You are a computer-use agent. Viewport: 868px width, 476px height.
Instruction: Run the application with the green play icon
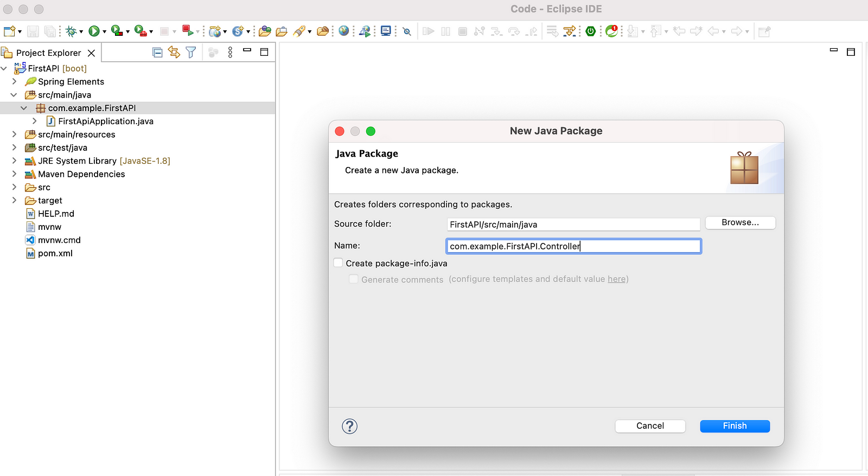[94, 31]
